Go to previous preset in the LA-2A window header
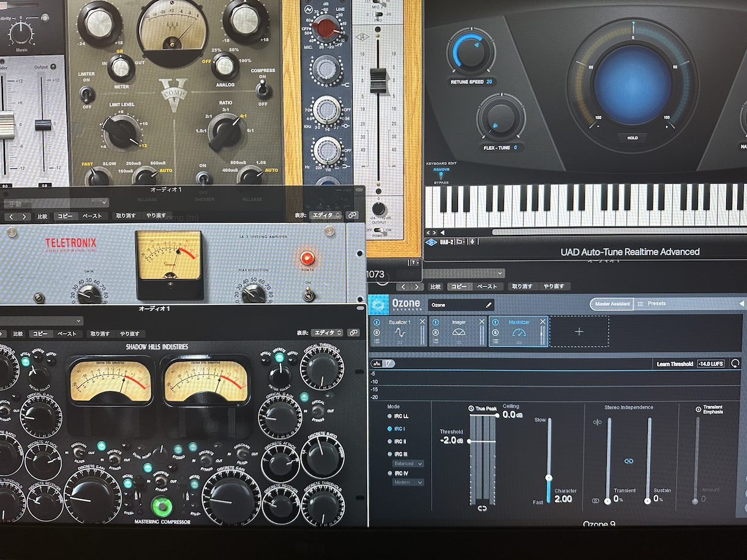Screen dimensions: 747x560 point(11,216)
